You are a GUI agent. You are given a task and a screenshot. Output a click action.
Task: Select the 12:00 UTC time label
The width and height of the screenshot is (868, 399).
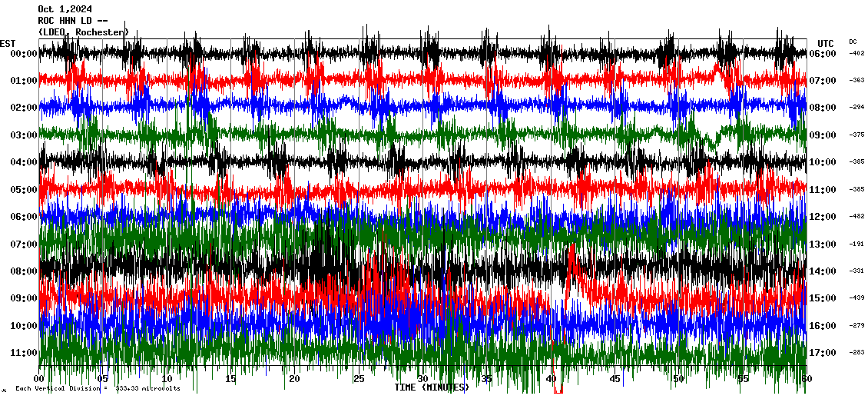[x=826, y=217]
